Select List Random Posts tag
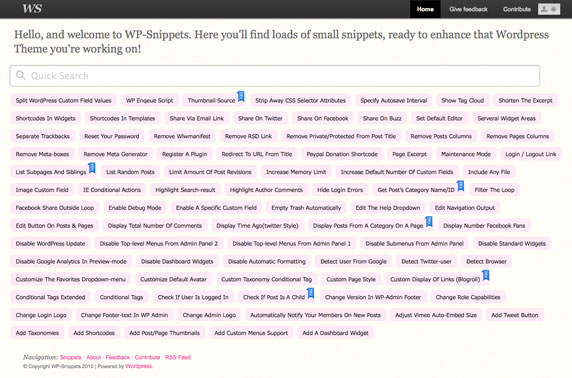Screen dimensions: 572x378 (x=130, y=172)
